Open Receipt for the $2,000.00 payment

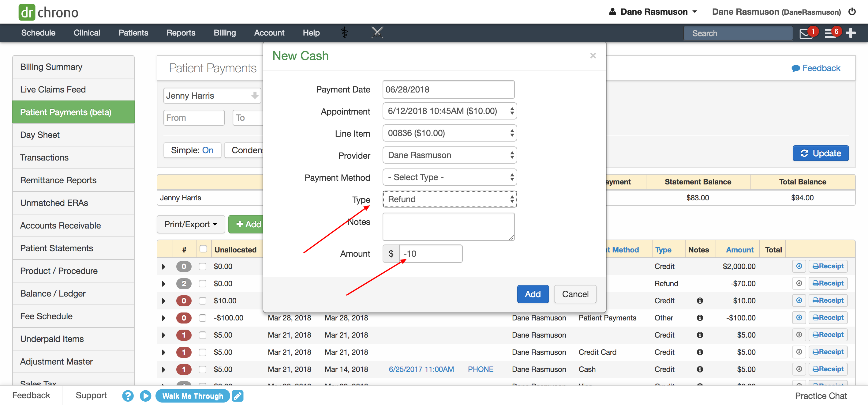[828, 266]
